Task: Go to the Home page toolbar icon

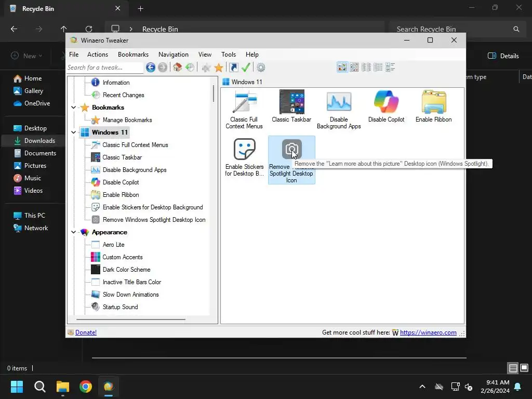Action: tap(178, 68)
